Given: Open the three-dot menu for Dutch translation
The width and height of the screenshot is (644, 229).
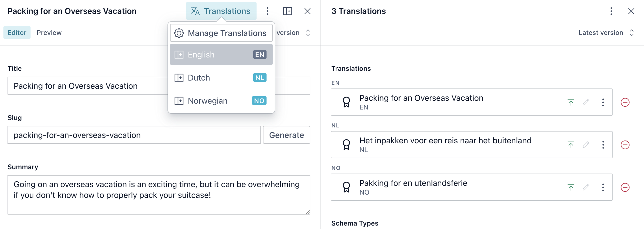Looking at the screenshot, I should pyautogui.click(x=603, y=145).
